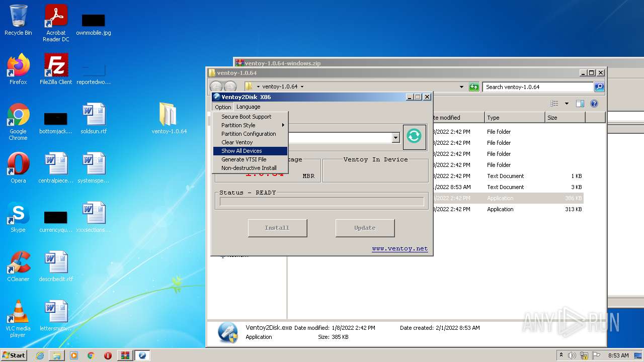Screen dimensions: 644x362
Task: Expand the ventoy-1.0.64 breadcrumb arrow
Action: coord(302,86)
